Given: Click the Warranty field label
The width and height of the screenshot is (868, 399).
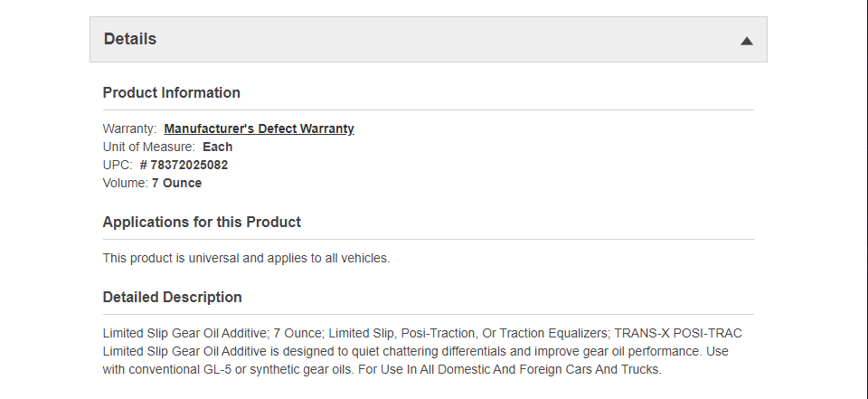Looking at the screenshot, I should tap(129, 128).
